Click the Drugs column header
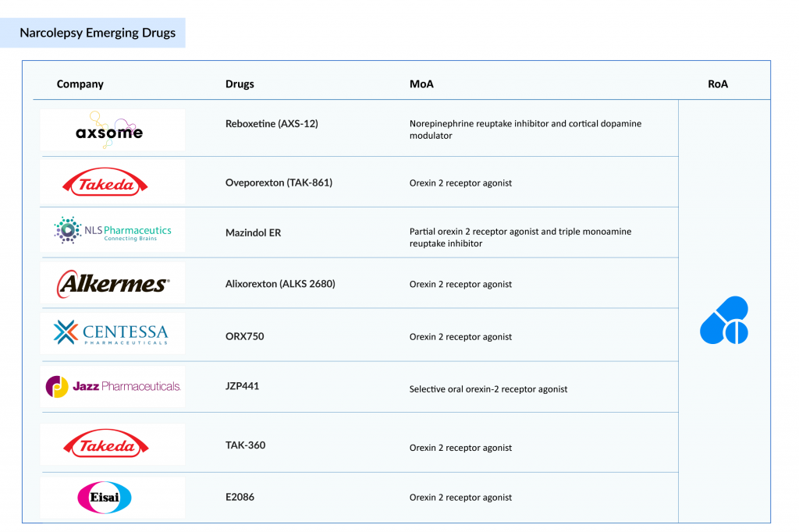 pos(240,84)
